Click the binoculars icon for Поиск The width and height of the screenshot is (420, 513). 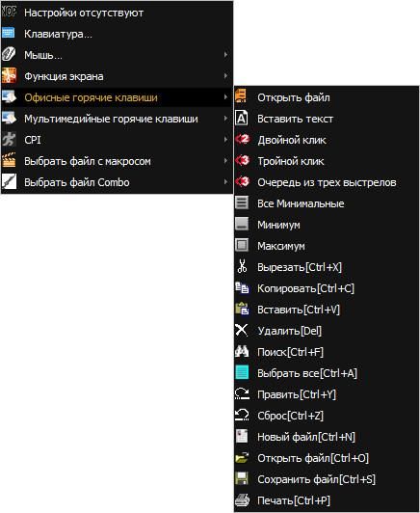click(x=242, y=352)
